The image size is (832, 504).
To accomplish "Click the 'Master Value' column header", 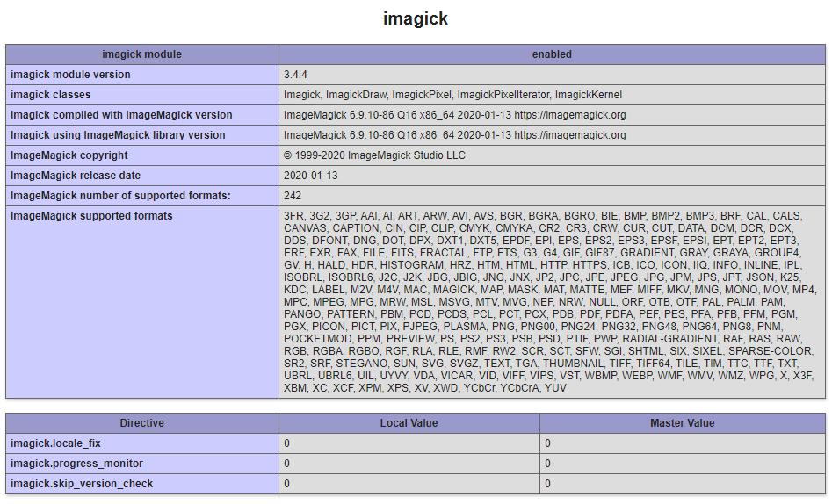I will [683, 423].
